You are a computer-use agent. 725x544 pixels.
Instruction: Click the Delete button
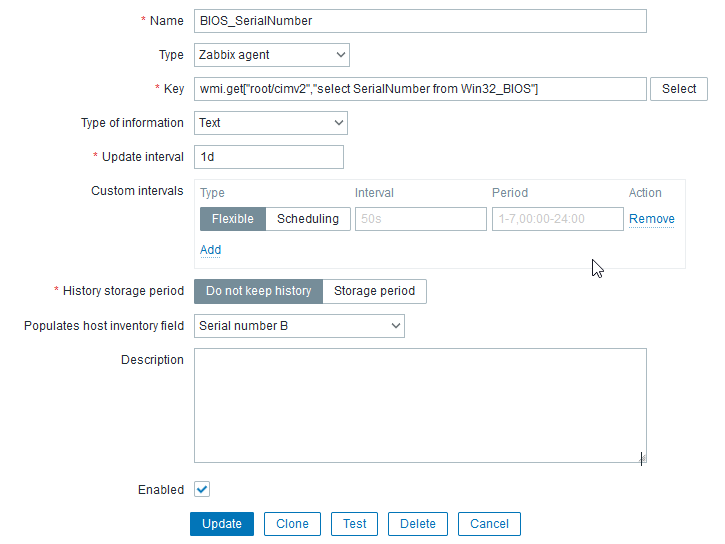417,524
